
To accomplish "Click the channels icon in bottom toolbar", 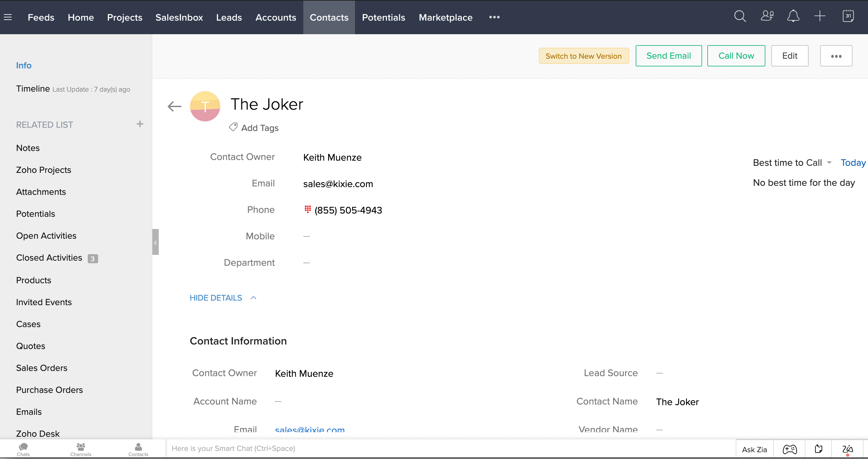I will pyautogui.click(x=80, y=449).
